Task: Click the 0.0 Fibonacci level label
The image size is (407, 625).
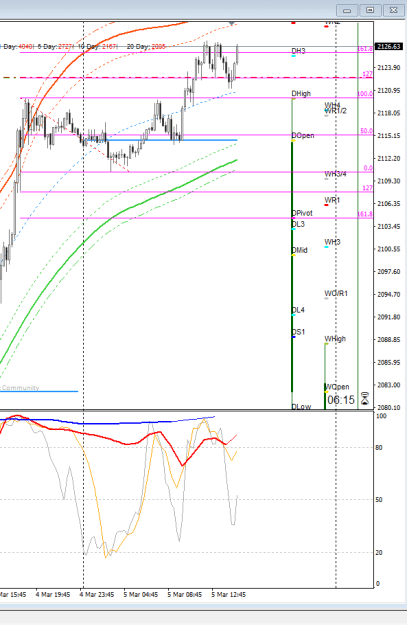Action: tap(368, 168)
